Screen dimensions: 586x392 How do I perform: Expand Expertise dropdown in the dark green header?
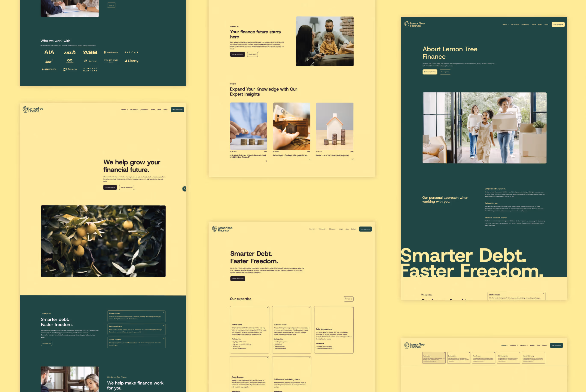[x=505, y=24]
